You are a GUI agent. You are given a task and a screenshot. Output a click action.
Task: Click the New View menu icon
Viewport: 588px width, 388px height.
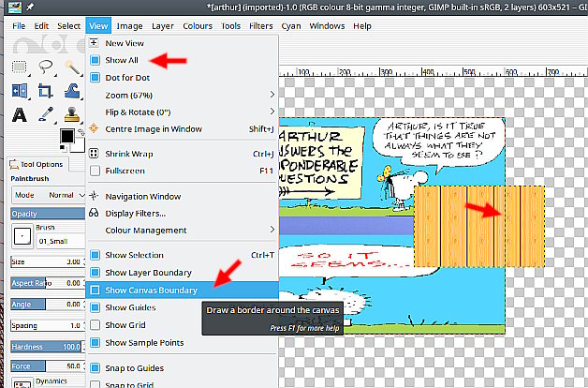[x=95, y=43]
